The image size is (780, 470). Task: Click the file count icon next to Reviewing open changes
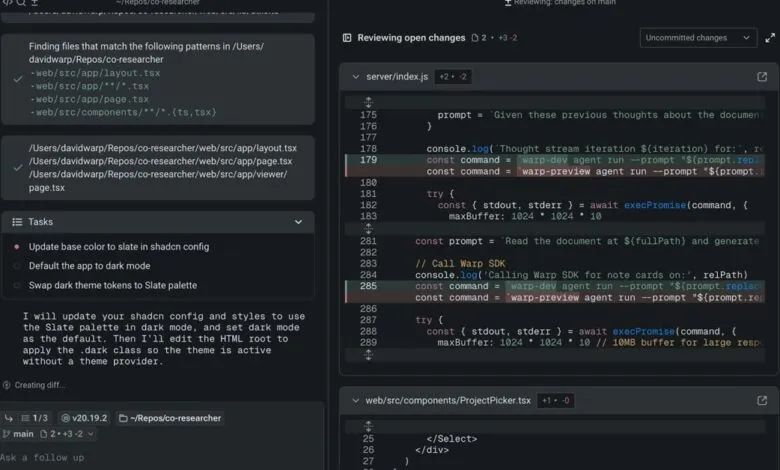pos(475,38)
